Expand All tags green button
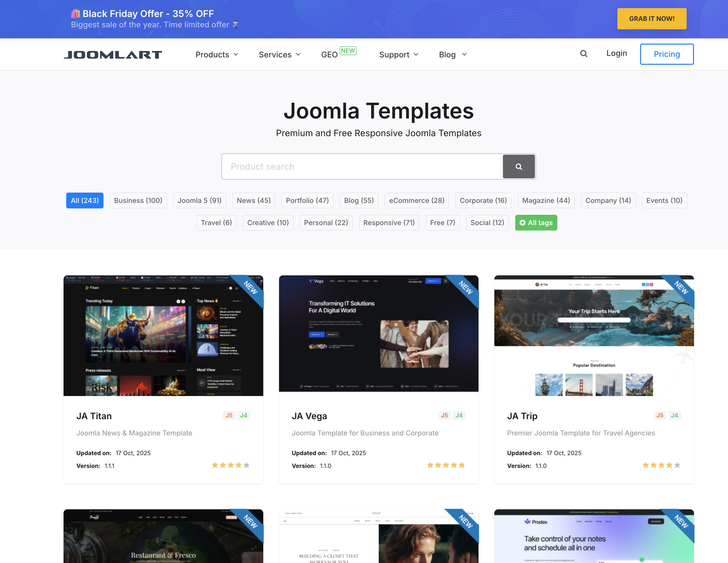728x563 pixels. (x=536, y=223)
